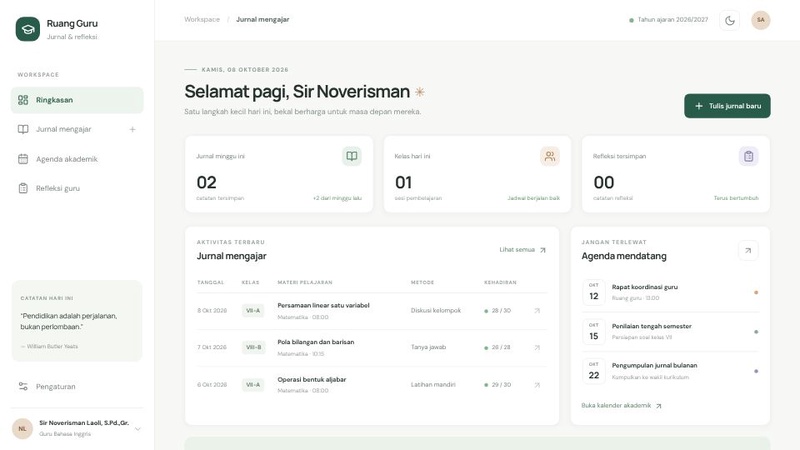Viewport: 800px width, 450px height.
Task: Click the Agenda akademik calendar icon
Action: (23, 159)
